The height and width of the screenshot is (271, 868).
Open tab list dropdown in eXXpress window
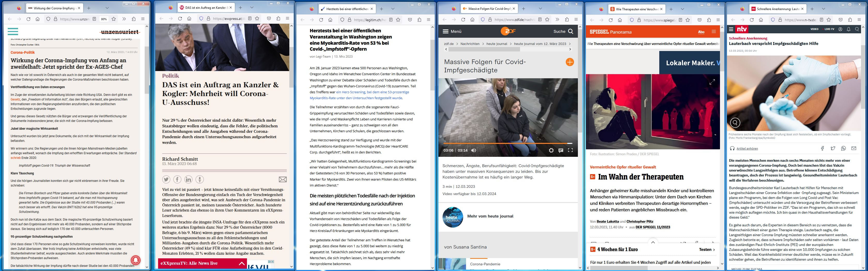tap(252, 7)
